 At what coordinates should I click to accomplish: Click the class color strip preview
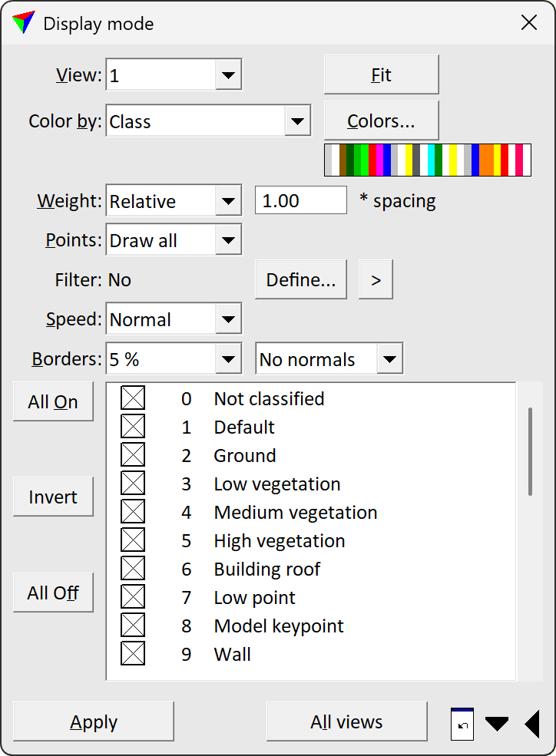tap(428, 160)
